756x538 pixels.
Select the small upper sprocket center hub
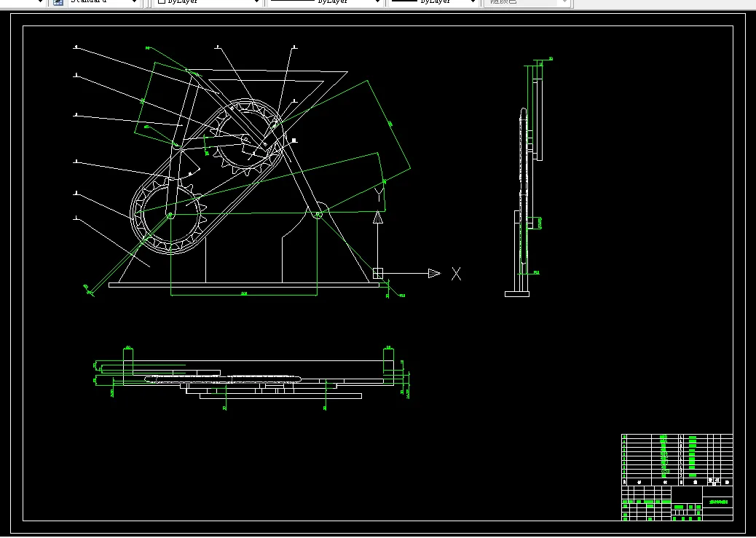[245, 141]
